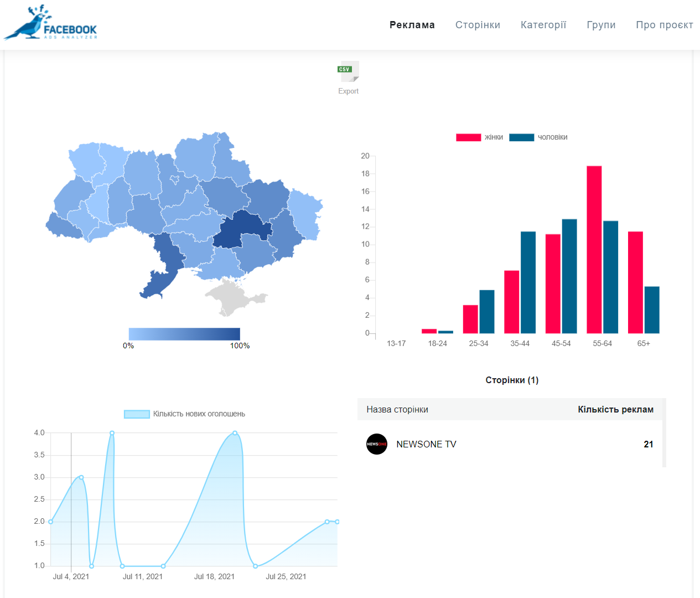
Task: Click the Назва сторінки column header
Action: pos(397,410)
